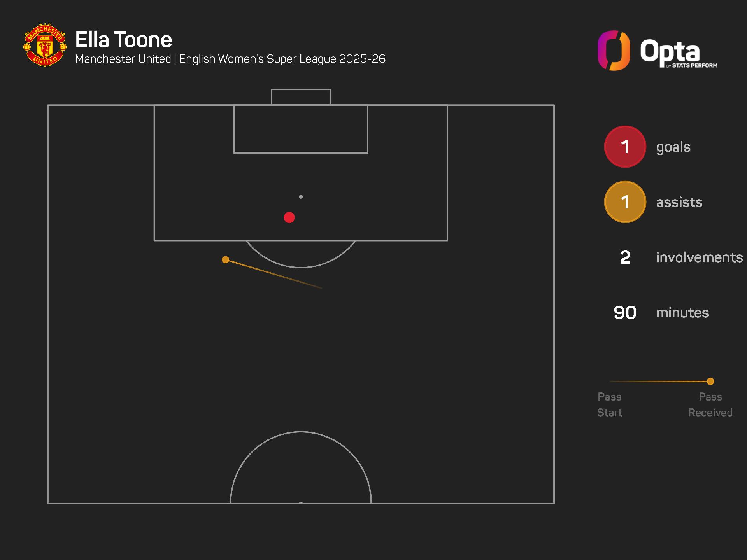Screen dimensions: 747x560
Task: Click the red goal shot marker
Action: coord(289,217)
